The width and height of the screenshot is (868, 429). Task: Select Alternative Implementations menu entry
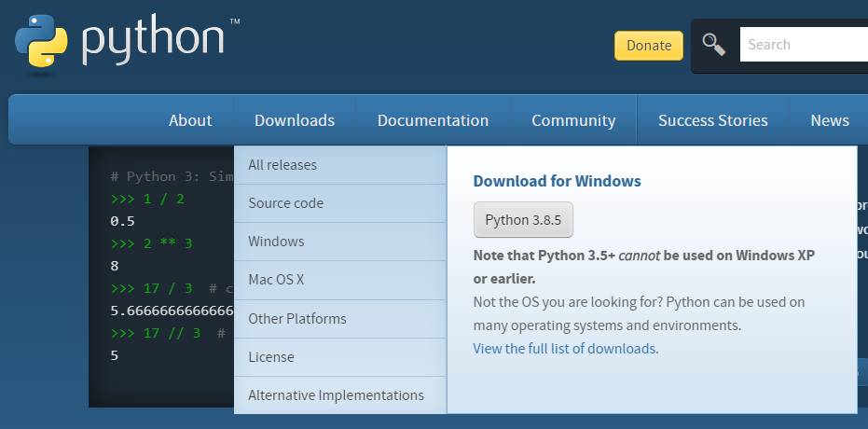coord(340,395)
